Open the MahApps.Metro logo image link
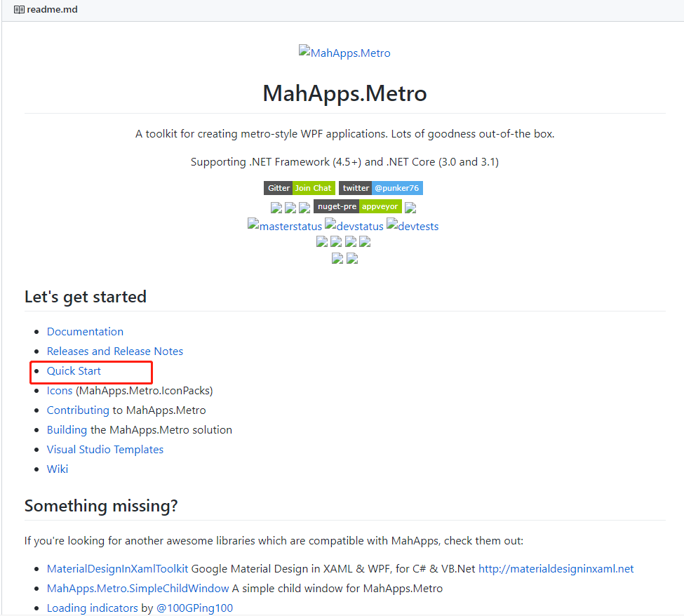This screenshot has height=616, width=684. tap(344, 53)
